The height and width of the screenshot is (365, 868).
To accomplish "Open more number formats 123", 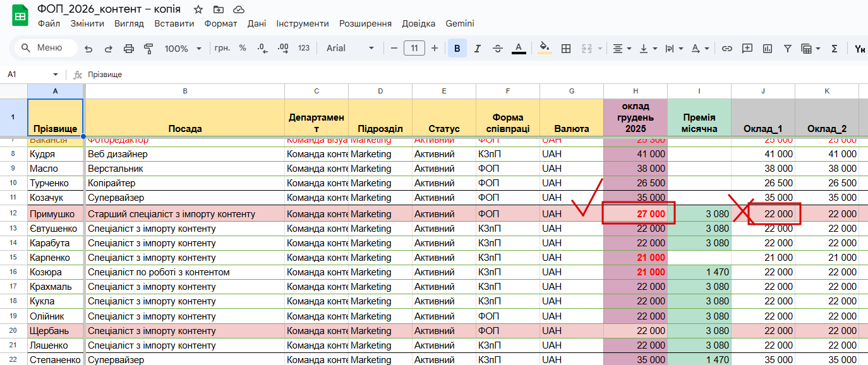I will pyautogui.click(x=304, y=48).
